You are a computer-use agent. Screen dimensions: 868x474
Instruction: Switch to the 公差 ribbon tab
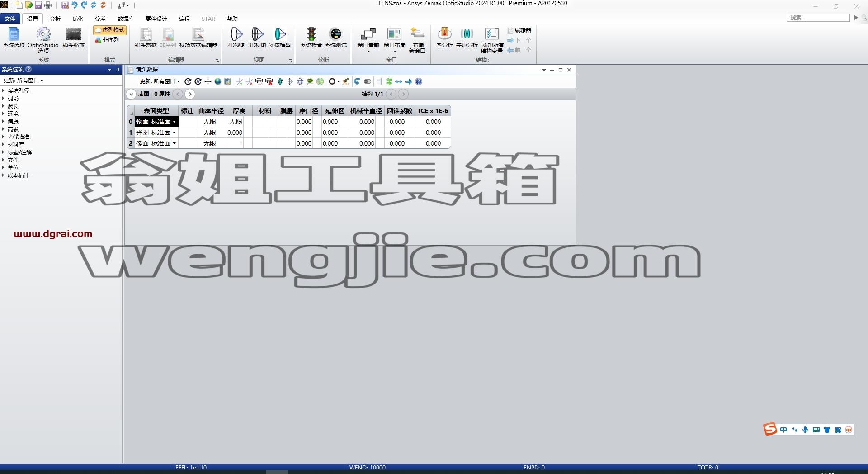click(x=100, y=19)
